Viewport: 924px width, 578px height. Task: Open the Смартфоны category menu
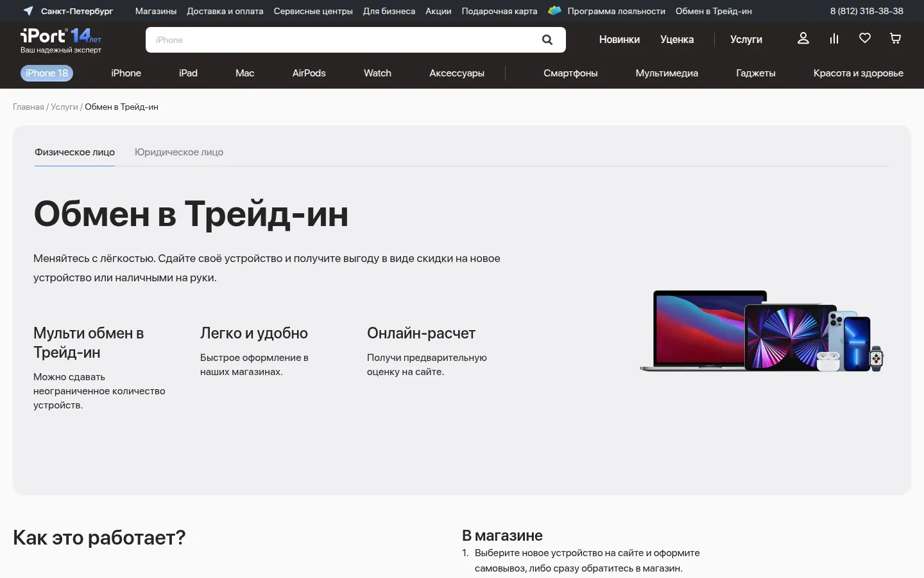(570, 73)
